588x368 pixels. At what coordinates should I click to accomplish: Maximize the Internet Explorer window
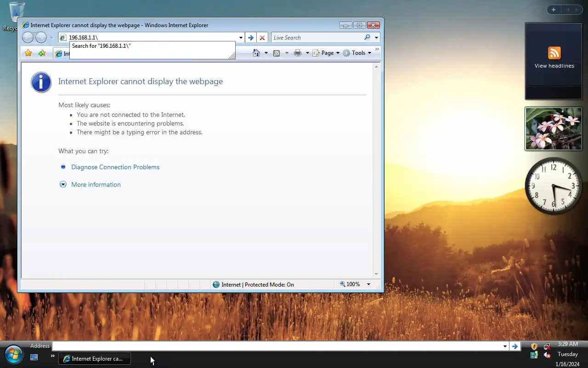[359, 25]
